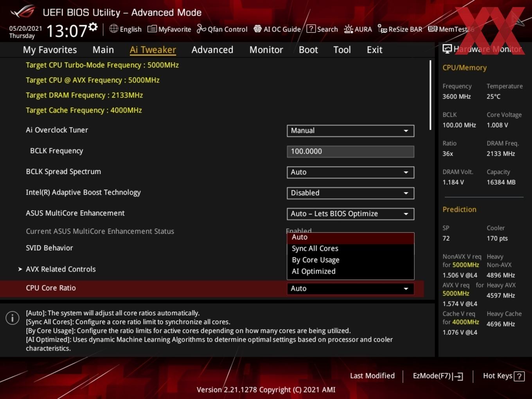Click the BCLK Frequency input field
Image resolution: width=532 pixels, height=399 pixels.
coord(350,151)
